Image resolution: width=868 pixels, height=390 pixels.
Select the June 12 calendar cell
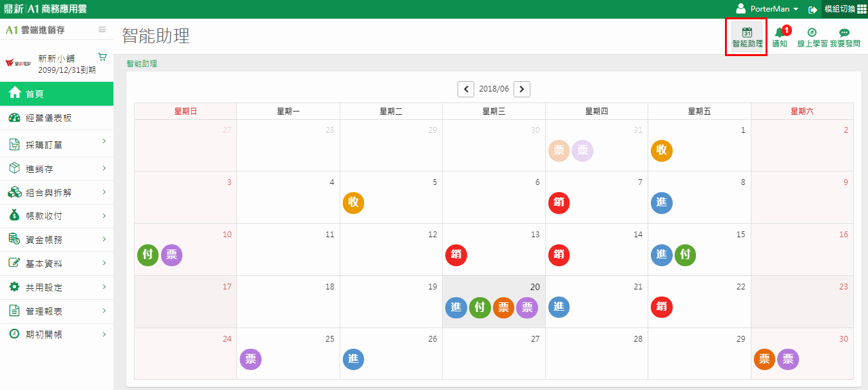[391, 249]
